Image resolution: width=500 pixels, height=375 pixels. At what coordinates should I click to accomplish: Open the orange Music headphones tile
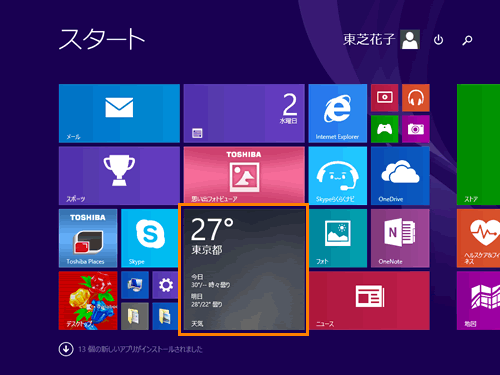(x=416, y=98)
